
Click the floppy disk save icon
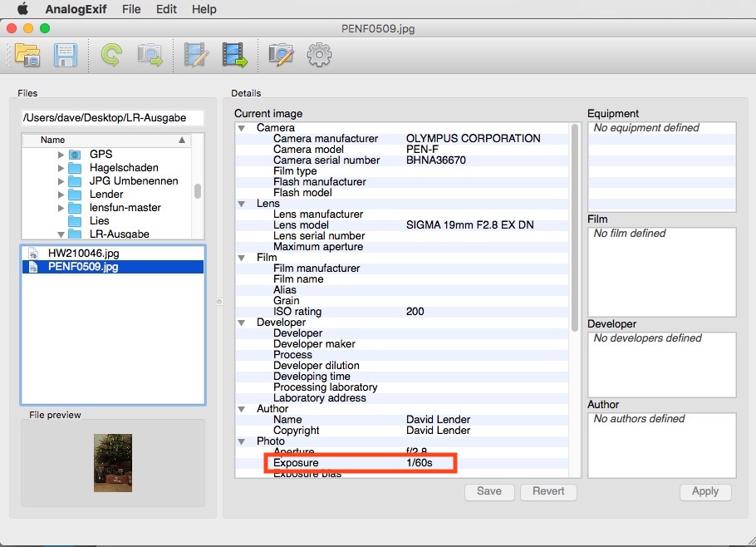(x=66, y=56)
